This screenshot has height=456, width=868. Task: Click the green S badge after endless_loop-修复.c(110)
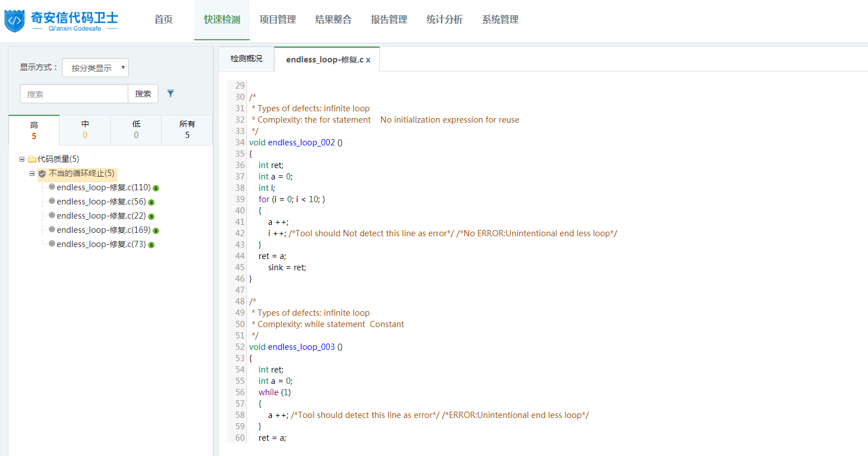coord(156,188)
